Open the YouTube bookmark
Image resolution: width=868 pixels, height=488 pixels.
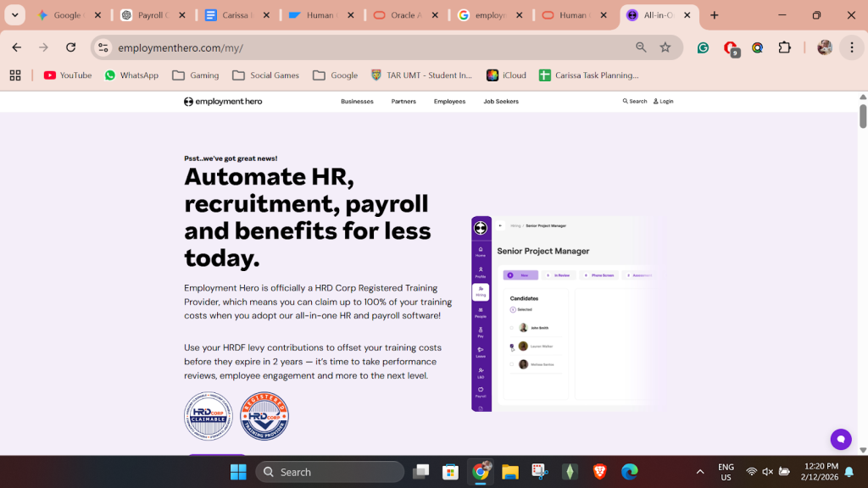pos(68,75)
